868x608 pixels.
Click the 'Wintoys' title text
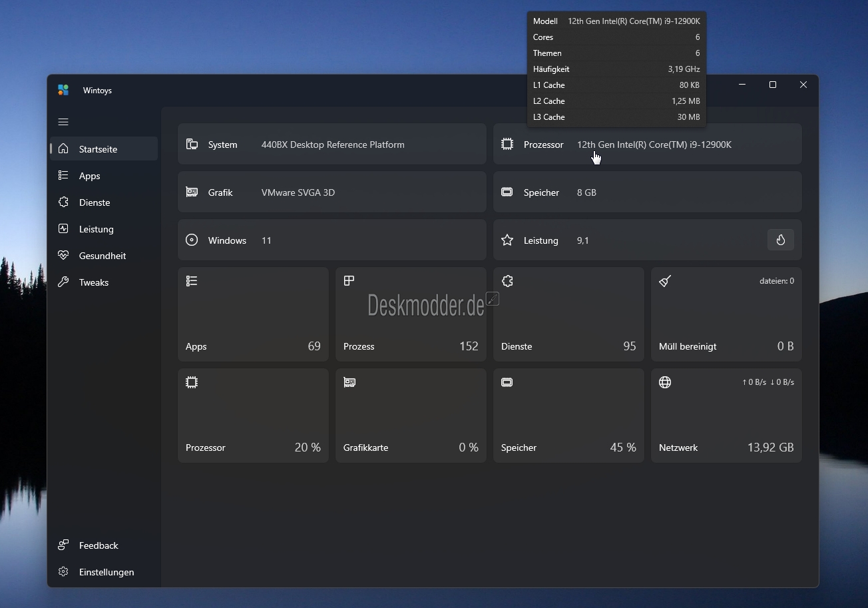97,91
